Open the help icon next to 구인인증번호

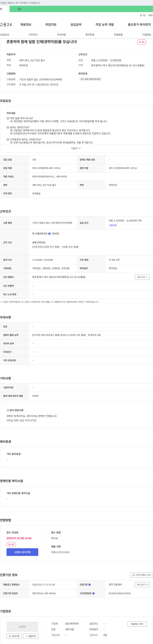click(x=94, y=593)
